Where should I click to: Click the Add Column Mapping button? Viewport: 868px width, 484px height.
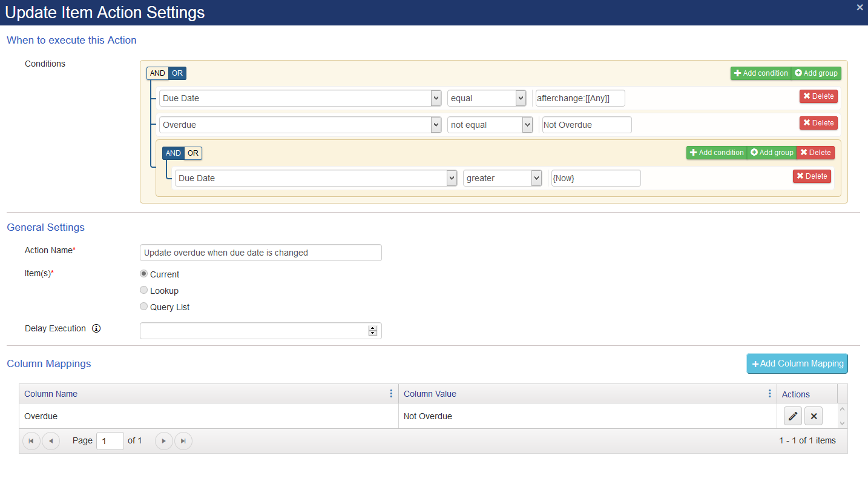click(x=797, y=363)
